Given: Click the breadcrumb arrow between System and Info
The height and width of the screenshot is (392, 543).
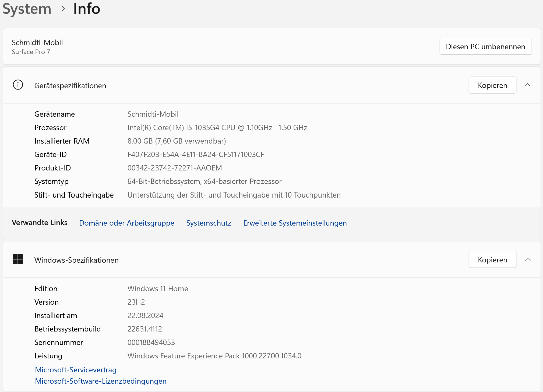Looking at the screenshot, I should (63, 9).
